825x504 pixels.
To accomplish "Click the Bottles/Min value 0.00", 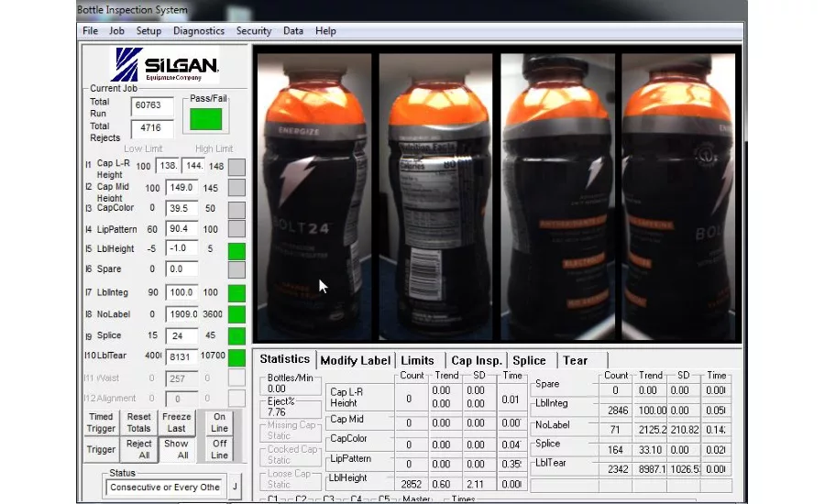I will point(277,389).
